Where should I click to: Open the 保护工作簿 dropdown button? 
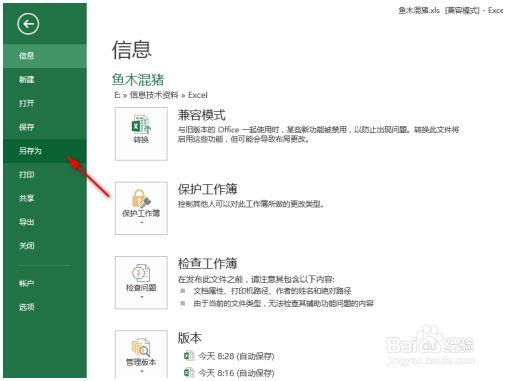[141, 208]
